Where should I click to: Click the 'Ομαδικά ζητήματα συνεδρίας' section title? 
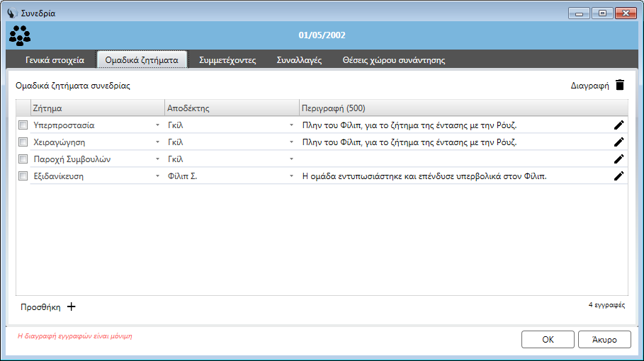pyautogui.click(x=73, y=86)
